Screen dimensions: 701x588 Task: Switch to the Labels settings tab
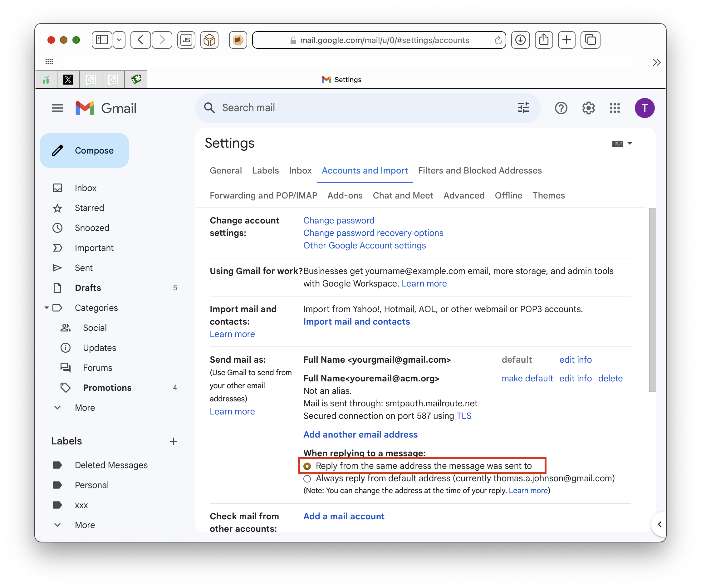tap(265, 170)
